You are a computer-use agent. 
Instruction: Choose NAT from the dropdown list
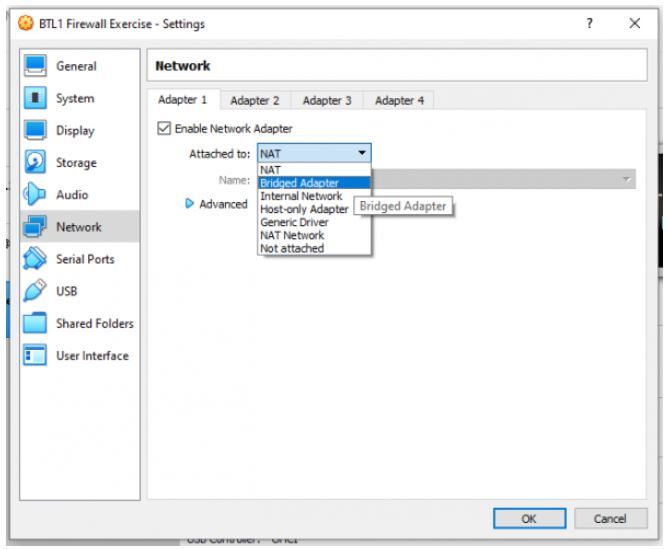314,170
